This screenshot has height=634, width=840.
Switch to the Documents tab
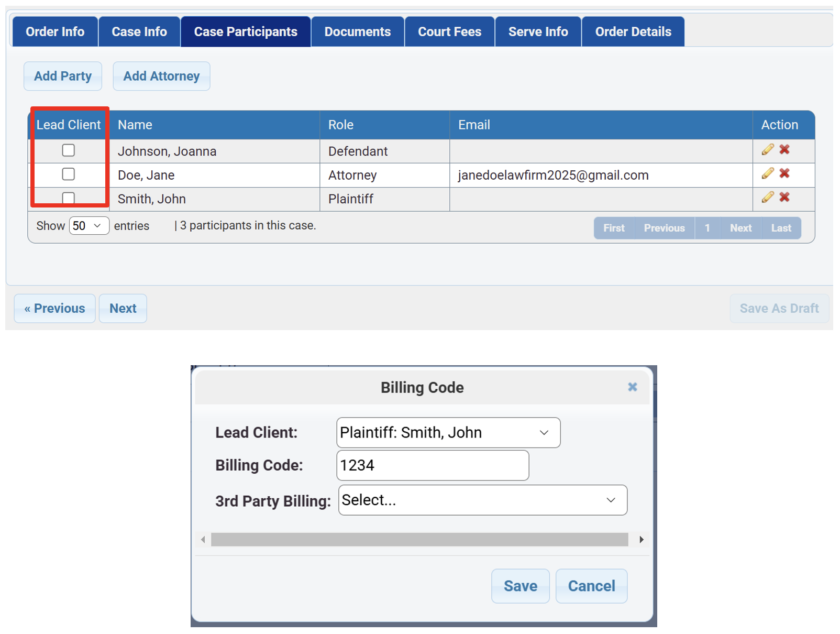[x=357, y=31]
